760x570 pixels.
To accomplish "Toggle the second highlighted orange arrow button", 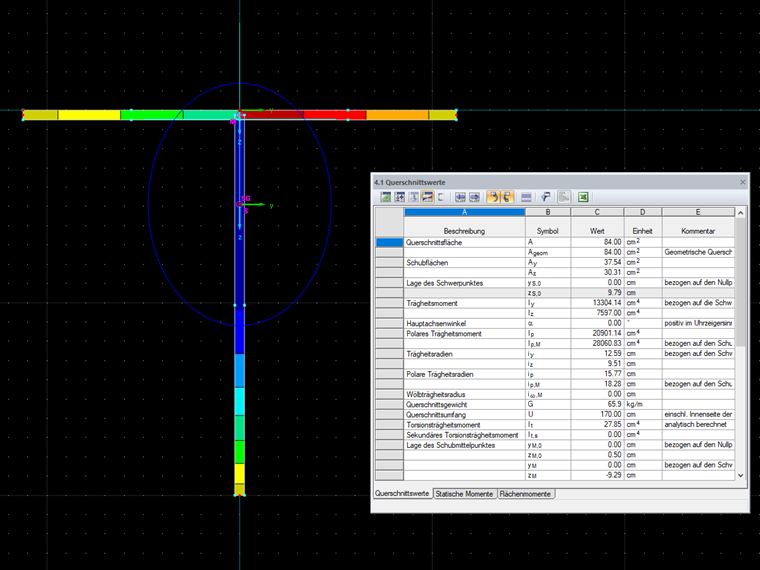I will [x=507, y=197].
